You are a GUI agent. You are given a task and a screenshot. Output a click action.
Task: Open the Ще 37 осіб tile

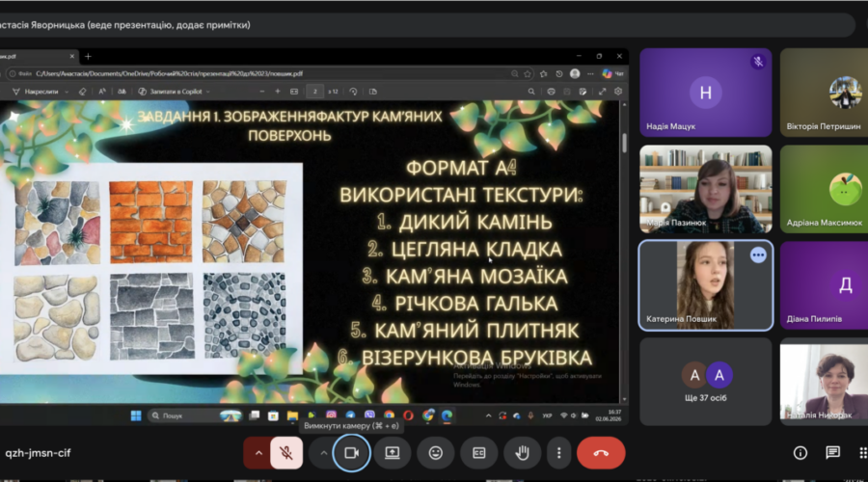coord(705,382)
